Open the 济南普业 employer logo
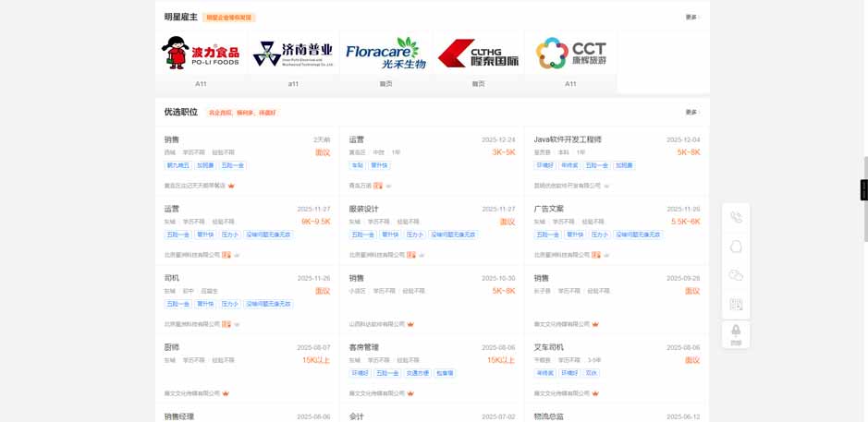 (x=293, y=54)
